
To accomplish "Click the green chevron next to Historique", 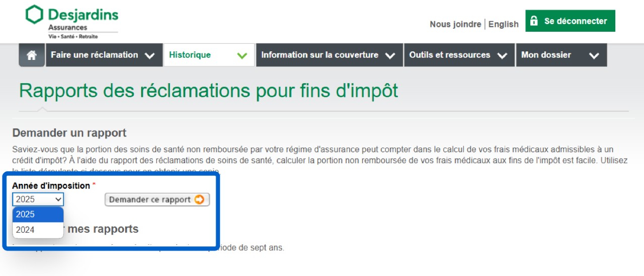I will pyautogui.click(x=242, y=56).
